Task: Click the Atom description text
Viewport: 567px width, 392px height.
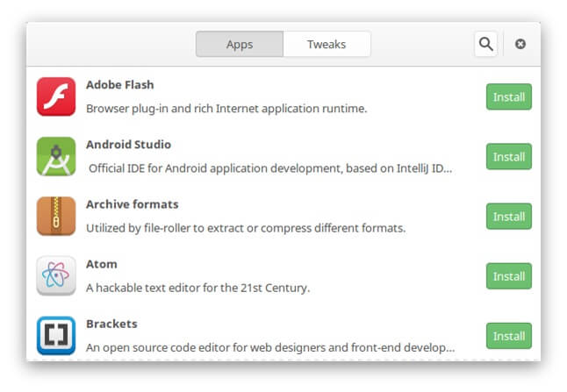Action: (197, 288)
